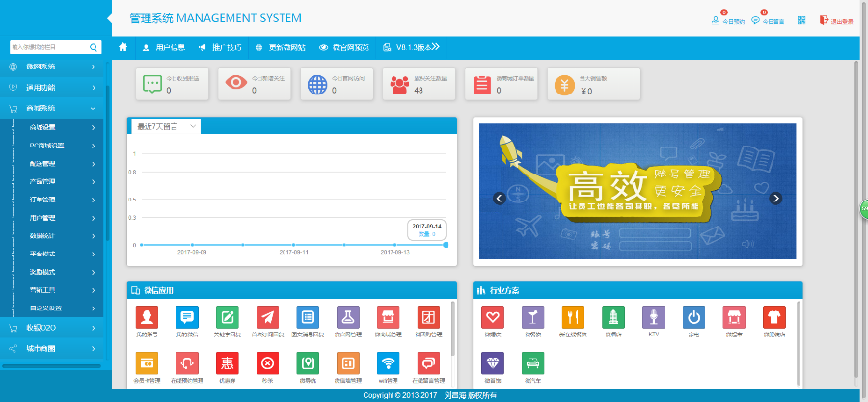Open the 我的账号 account app icon
Viewport: 868px width, 402px height.
[147, 317]
